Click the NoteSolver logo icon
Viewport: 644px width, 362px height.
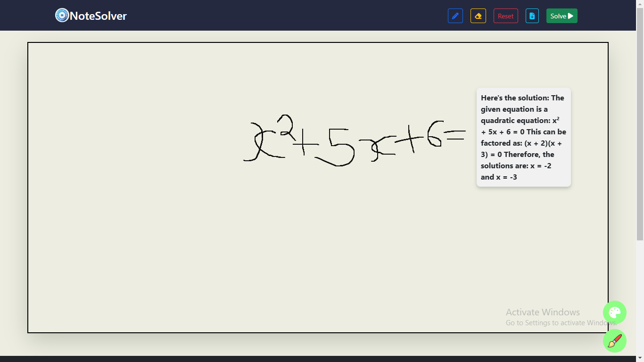point(61,15)
